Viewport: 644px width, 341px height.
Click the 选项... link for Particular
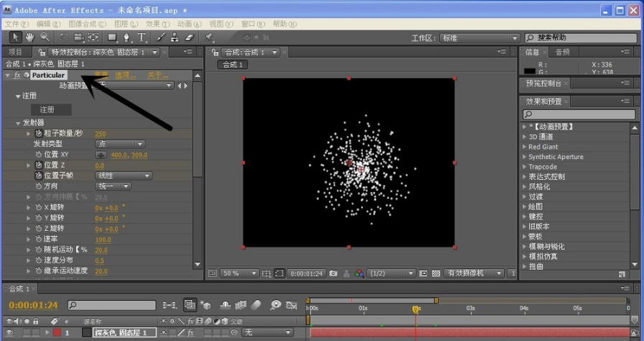pos(125,75)
